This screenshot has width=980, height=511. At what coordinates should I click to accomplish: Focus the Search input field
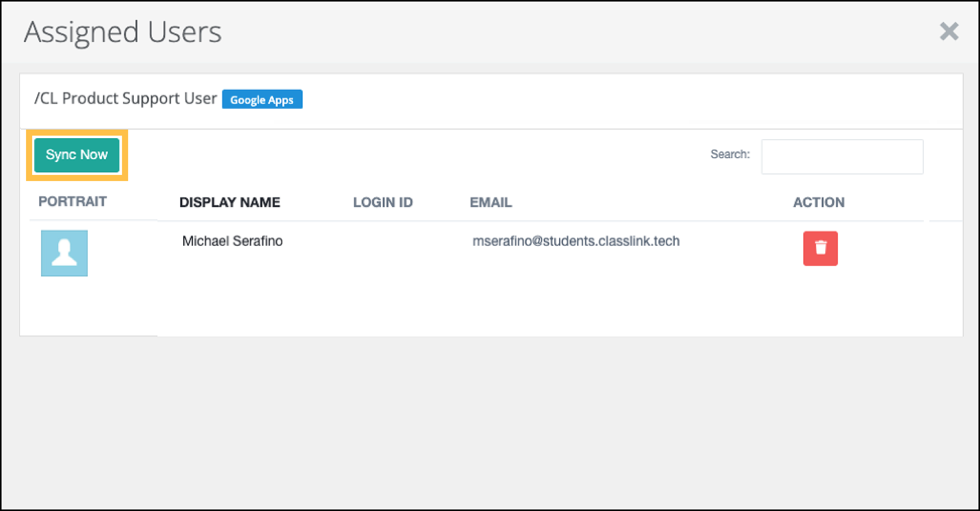pos(842,157)
